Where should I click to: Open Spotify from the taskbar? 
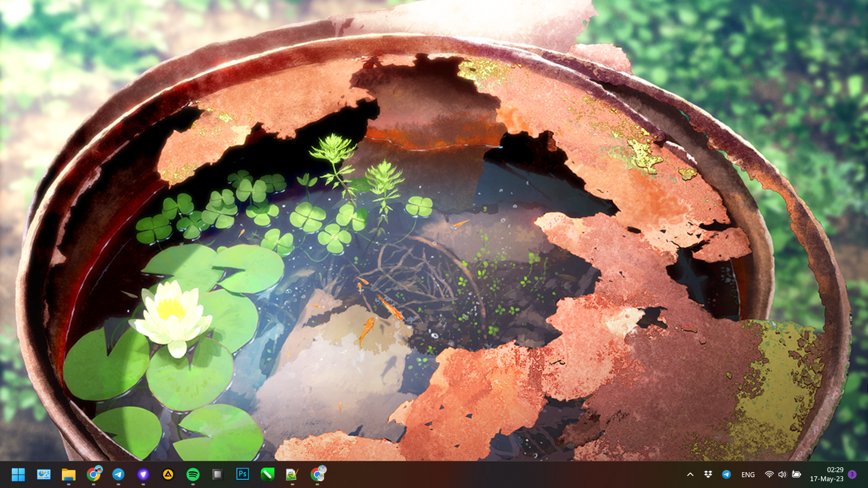tap(193, 474)
